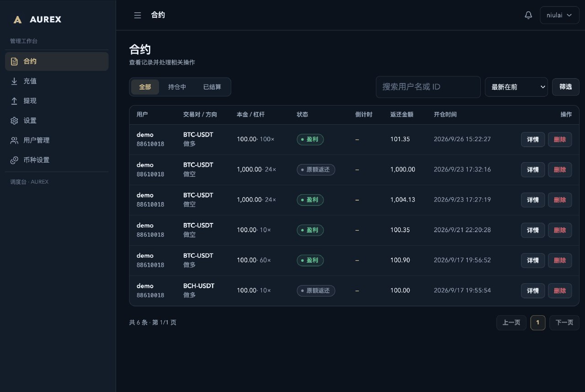Click the 状态 column header

pos(302,115)
